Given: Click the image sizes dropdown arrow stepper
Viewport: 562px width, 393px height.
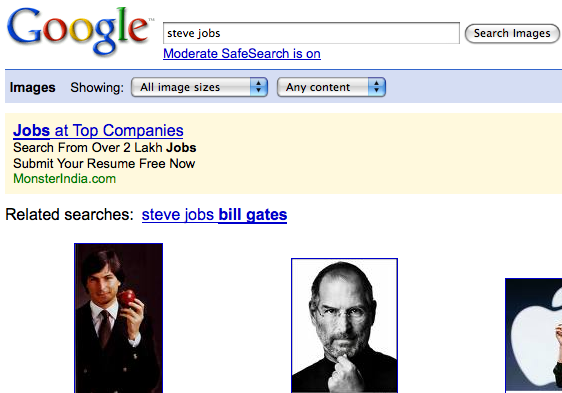Looking at the screenshot, I should [x=259, y=87].
